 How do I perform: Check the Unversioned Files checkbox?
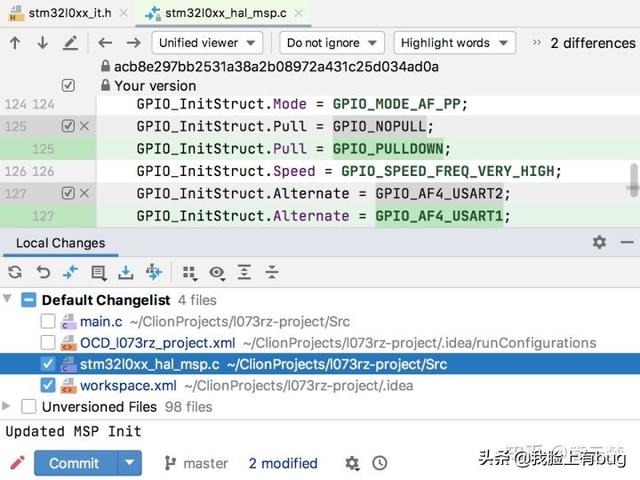(x=29, y=407)
